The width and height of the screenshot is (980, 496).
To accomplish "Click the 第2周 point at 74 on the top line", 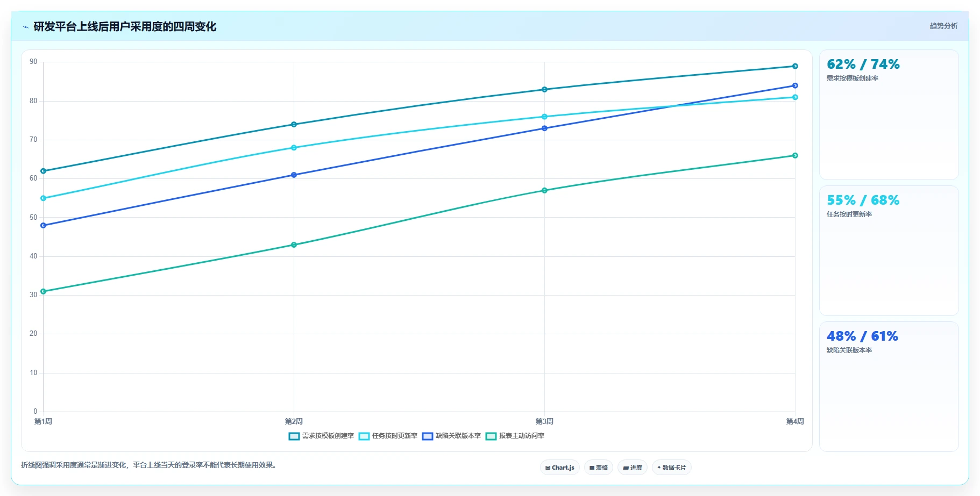I will click(x=294, y=124).
